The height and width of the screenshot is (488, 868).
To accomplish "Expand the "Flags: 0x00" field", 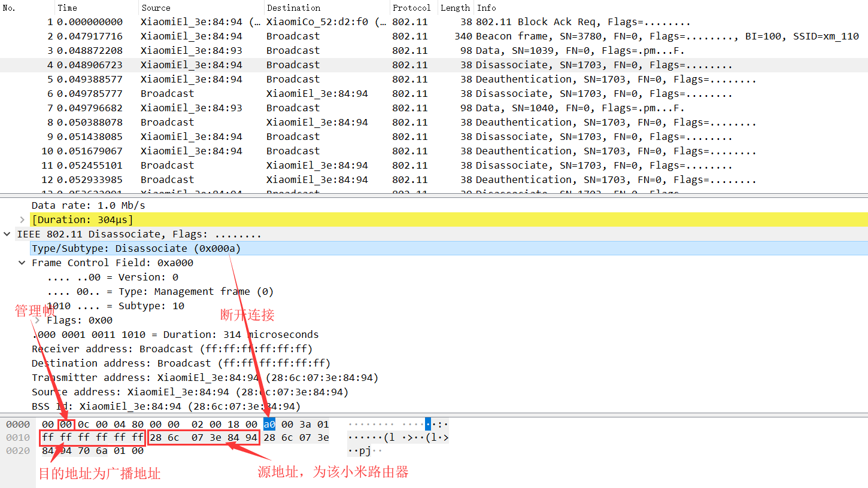I will 37,320.
